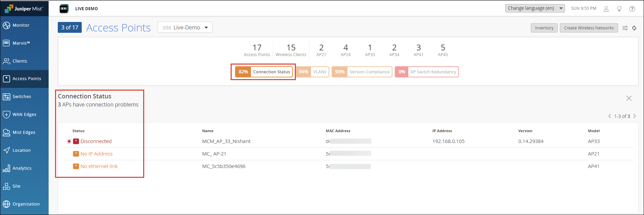The width and height of the screenshot is (644, 215).
Task: Navigate to Switches in sidebar
Action: (x=22, y=97)
